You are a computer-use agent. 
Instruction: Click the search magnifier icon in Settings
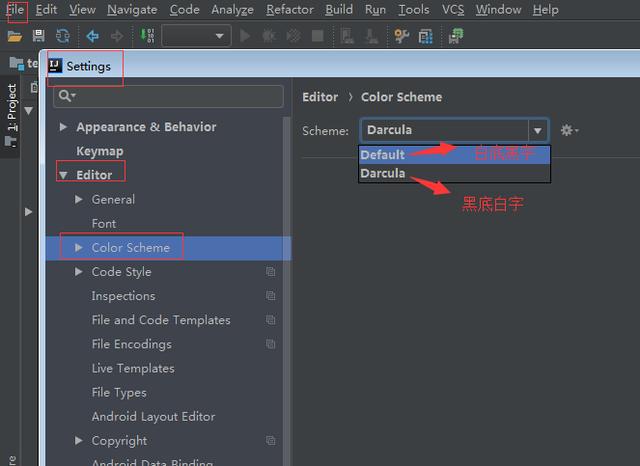pos(67,96)
